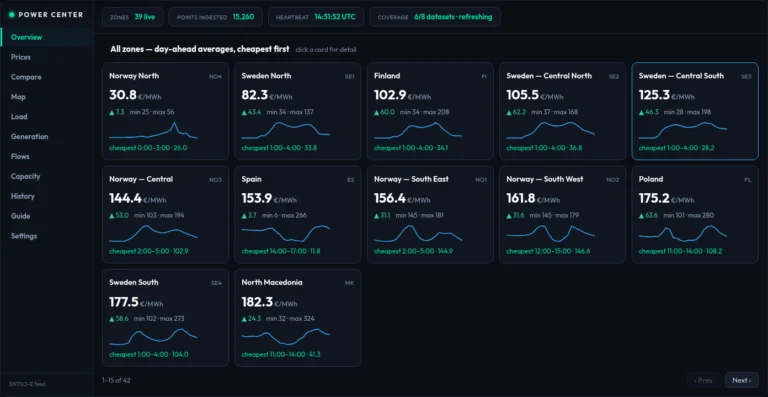Click 'cheapest 11:00–14:00 · 41.3' text
Image resolution: width=768 pixels, height=397 pixels.
pos(281,354)
